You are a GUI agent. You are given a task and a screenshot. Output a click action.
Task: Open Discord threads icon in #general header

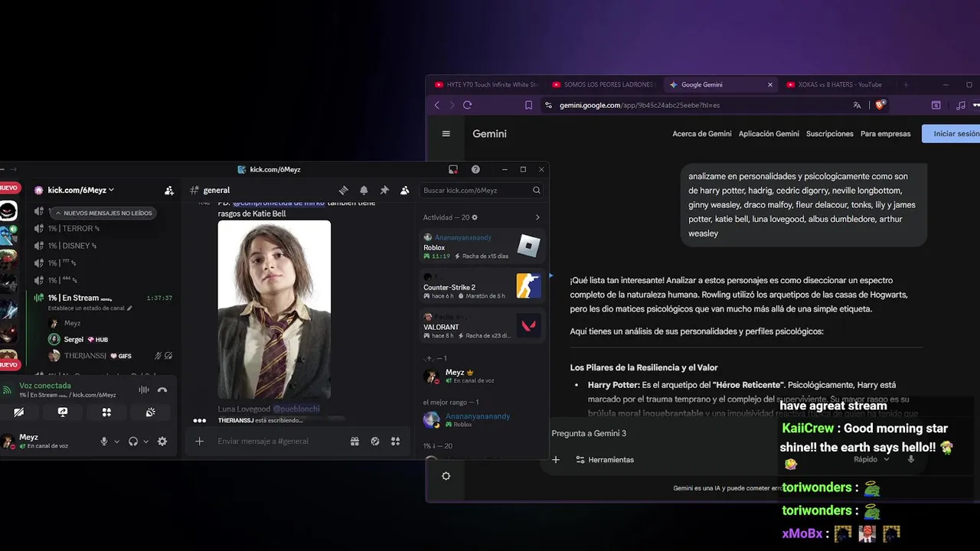[x=344, y=190]
